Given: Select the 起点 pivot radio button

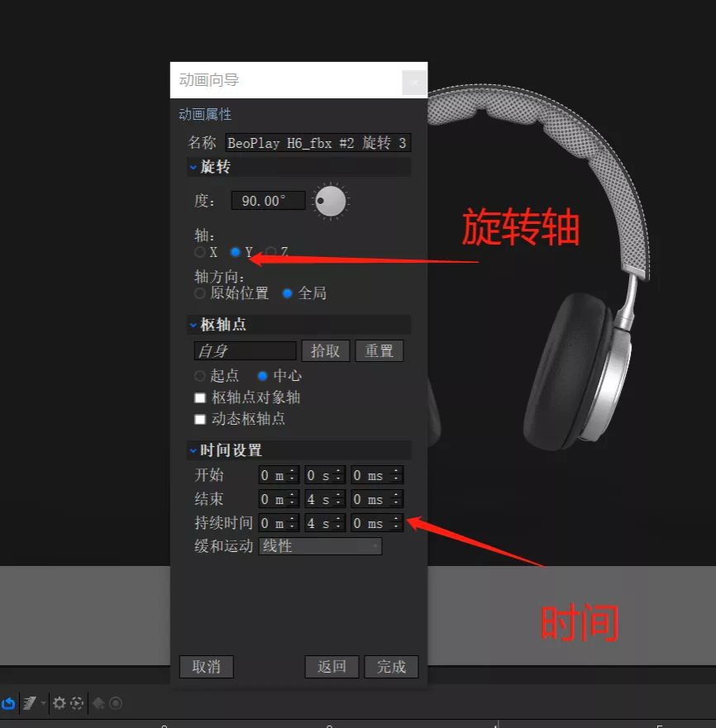Looking at the screenshot, I should (x=200, y=376).
